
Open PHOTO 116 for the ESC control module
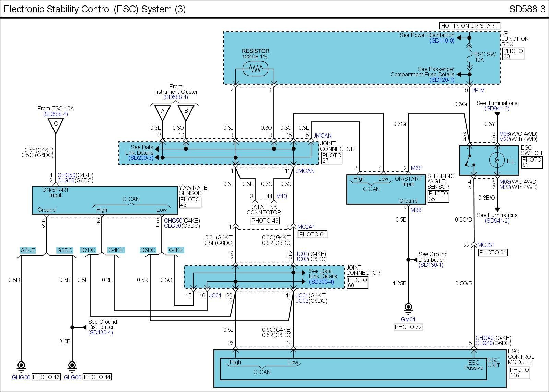pos(519,372)
